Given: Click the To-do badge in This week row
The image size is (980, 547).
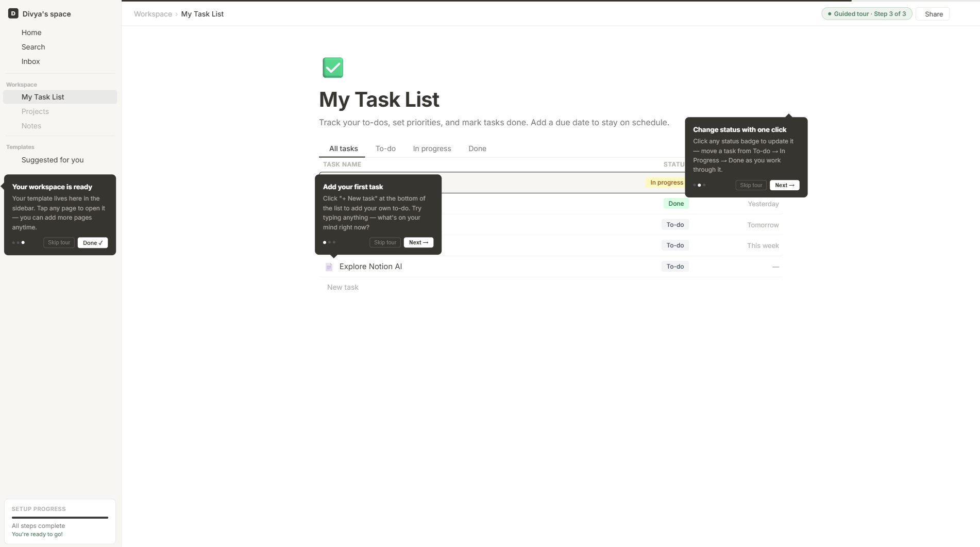Looking at the screenshot, I should 675,245.
